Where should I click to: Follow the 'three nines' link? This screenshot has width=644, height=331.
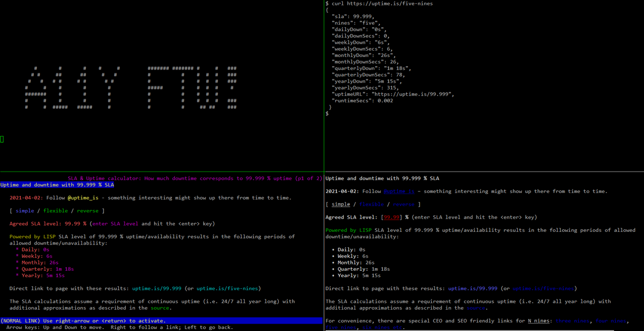[x=572, y=321]
